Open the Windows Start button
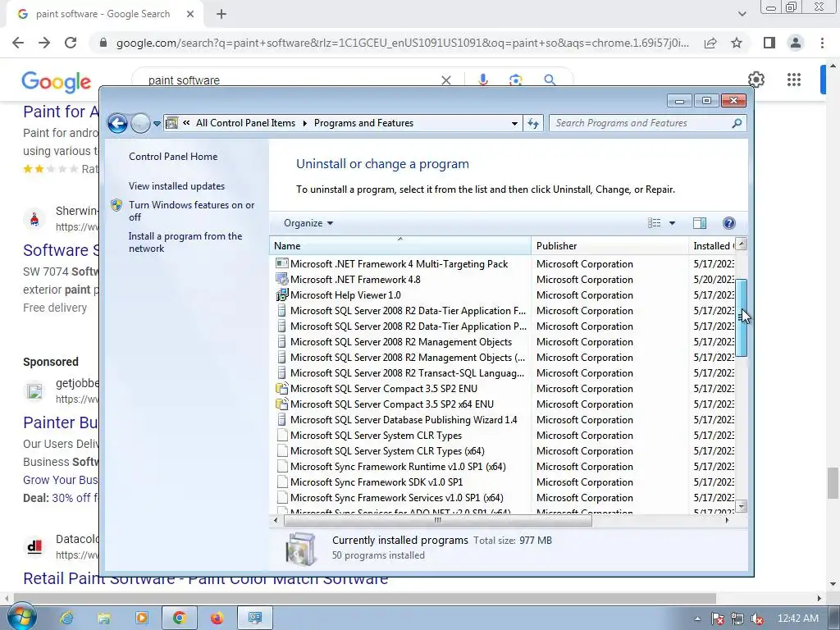 click(21, 617)
